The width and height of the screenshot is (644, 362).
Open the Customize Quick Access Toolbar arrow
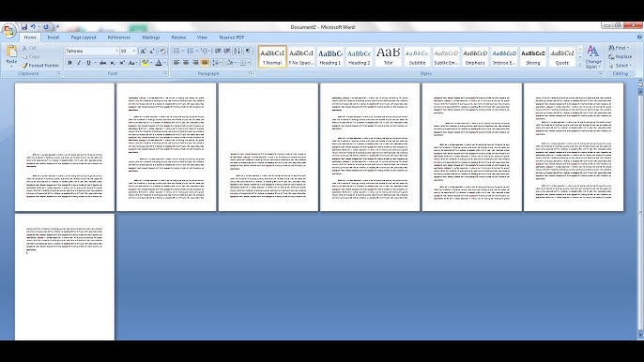(x=57, y=27)
